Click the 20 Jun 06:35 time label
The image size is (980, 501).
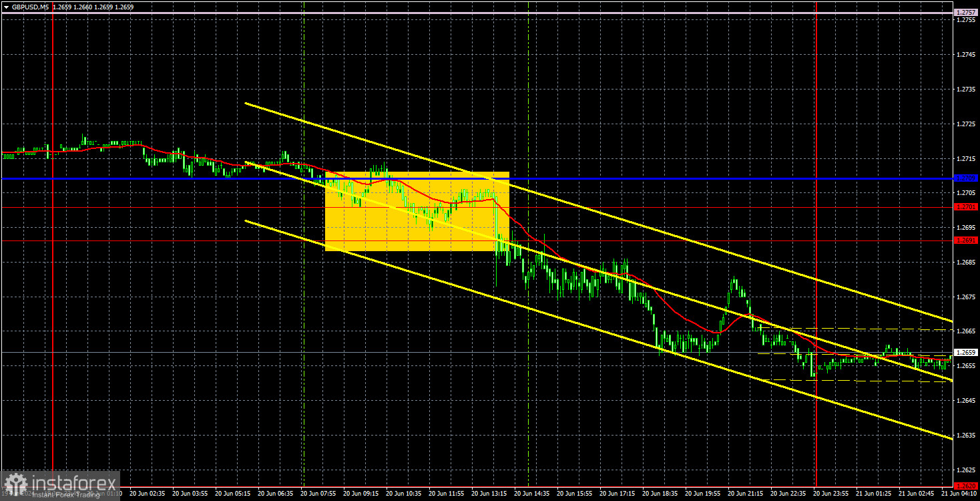point(274,494)
